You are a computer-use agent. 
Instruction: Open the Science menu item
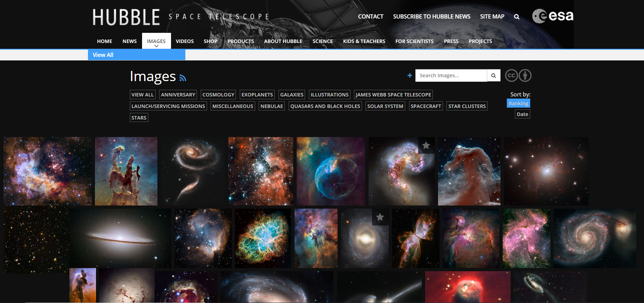(x=323, y=41)
